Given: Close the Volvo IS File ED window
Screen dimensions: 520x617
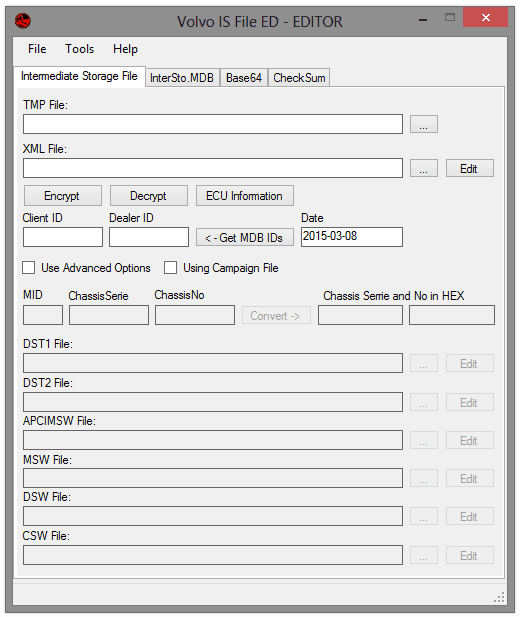Looking at the screenshot, I should [x=486, y=17].
